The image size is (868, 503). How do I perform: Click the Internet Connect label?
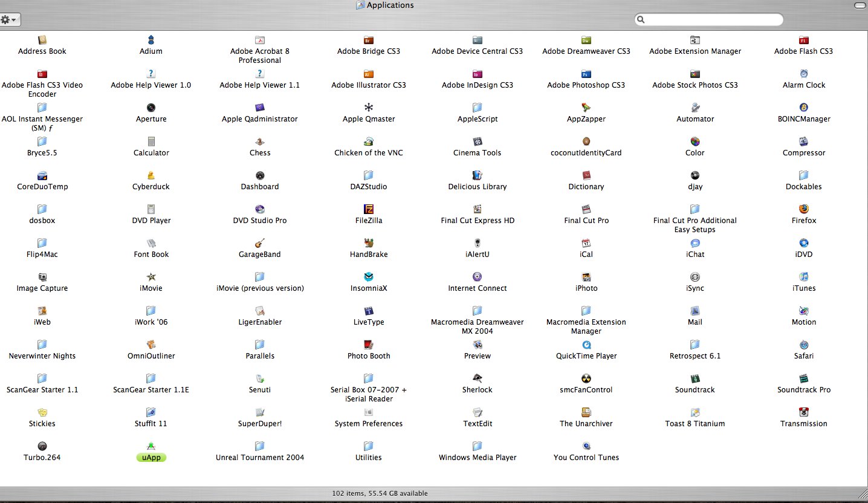pos(478,288)
